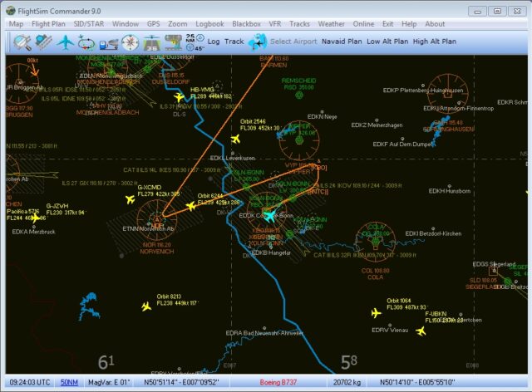Click the airplane icon beside Select Airport
The height and width of the screenshot is (392, 532).
pyautogui.click(x=257, y=42)
